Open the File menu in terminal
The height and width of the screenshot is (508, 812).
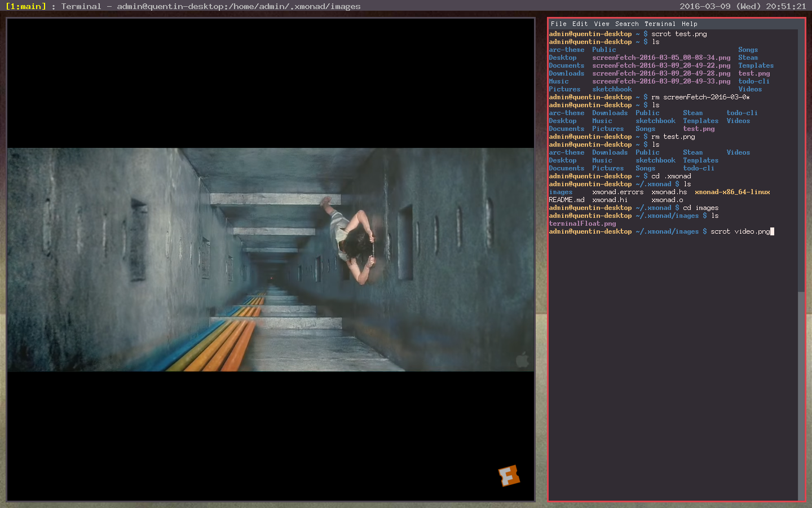(558, 24)
